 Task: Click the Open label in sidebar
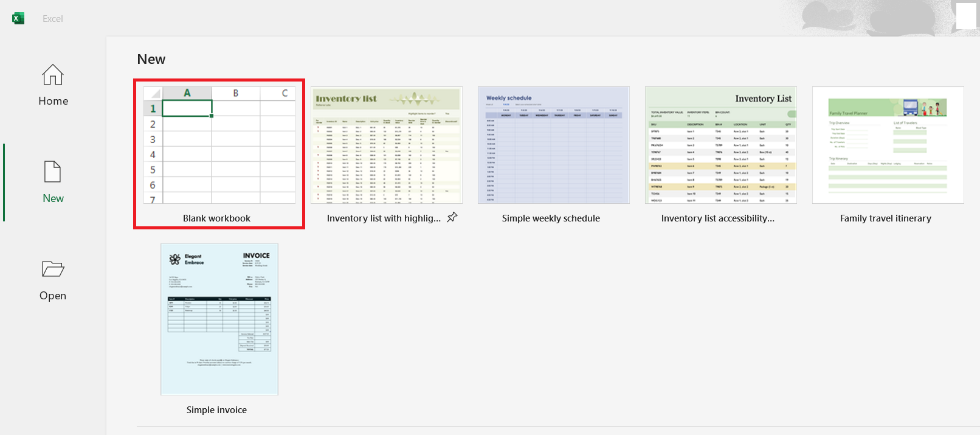pyautogui.click(x=53, y=296)
